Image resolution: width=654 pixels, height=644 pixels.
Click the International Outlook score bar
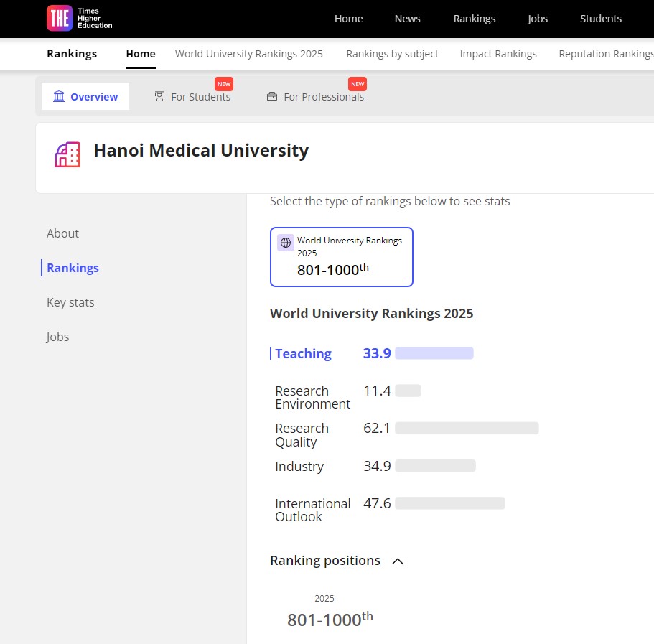pos(450,503)
